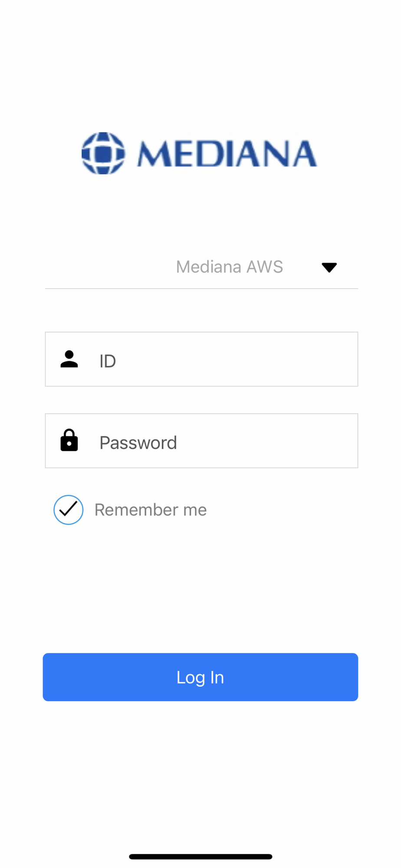Image resolution: width=401 pixels, height=868 pixels.
Task: Click the "Password" placeholder text
Action: point(138,443)
